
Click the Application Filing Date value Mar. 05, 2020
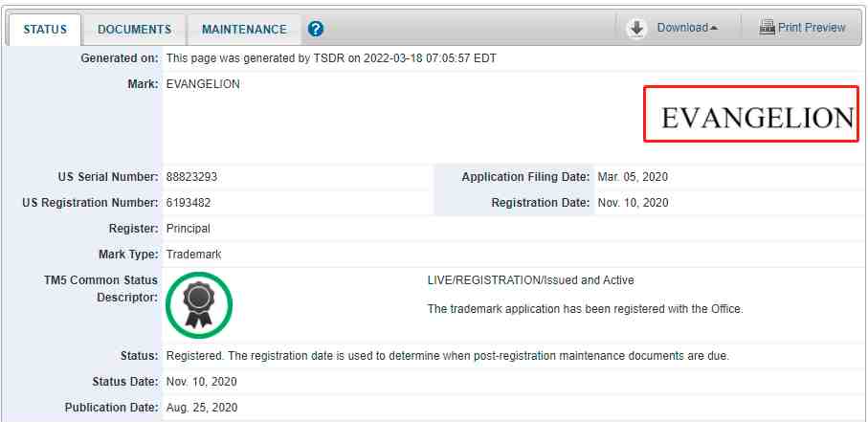click(x=633, y=177)
